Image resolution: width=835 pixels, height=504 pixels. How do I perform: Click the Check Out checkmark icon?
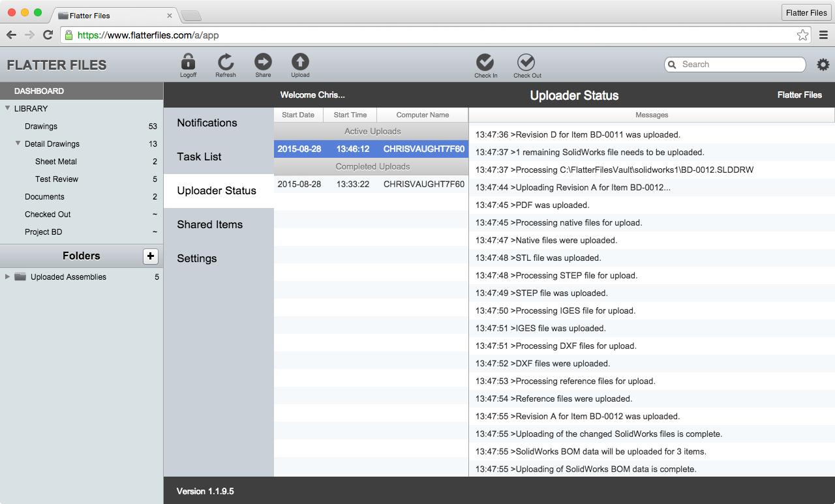pos(526,62)
